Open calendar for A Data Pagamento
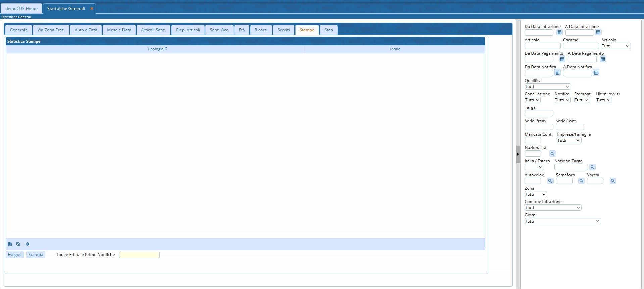The width and height of the screenshot is (644, 289). click(x=603, y=59)
